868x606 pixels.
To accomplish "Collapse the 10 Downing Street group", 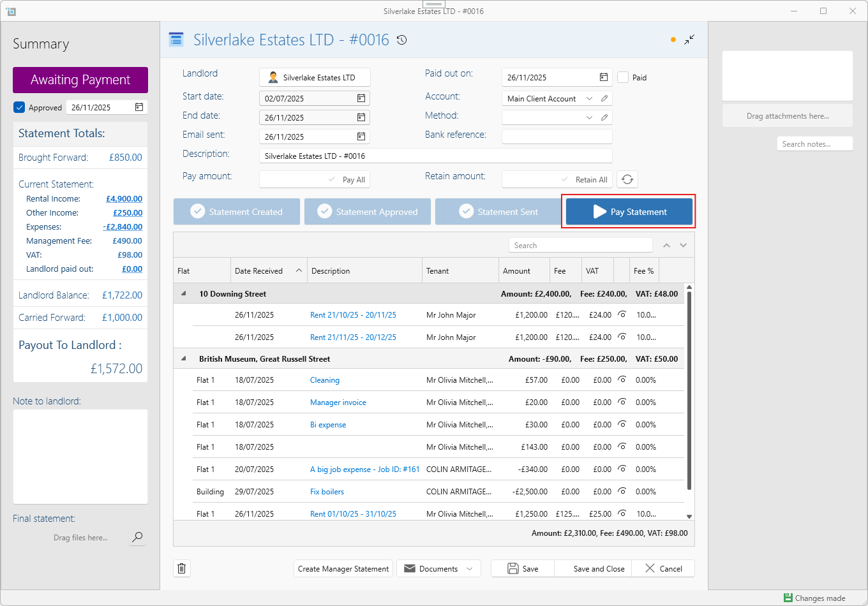I will coord(184,293).
